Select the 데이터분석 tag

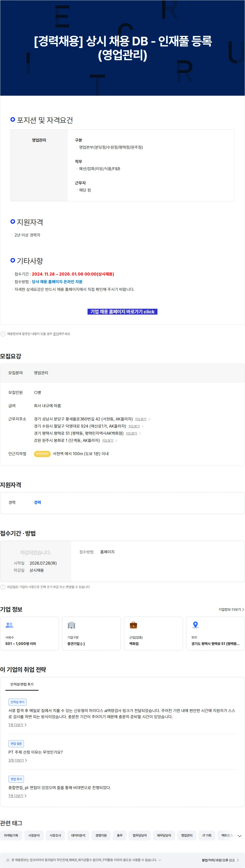78,835
